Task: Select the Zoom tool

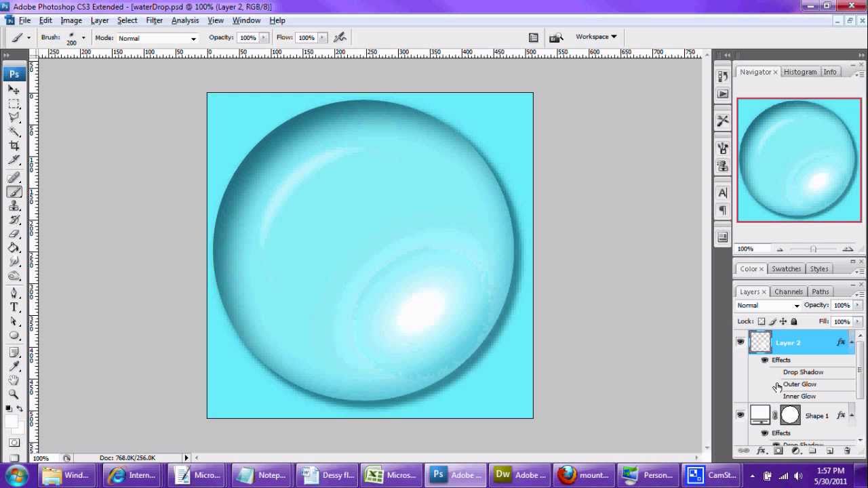Action: pos(14,394)
